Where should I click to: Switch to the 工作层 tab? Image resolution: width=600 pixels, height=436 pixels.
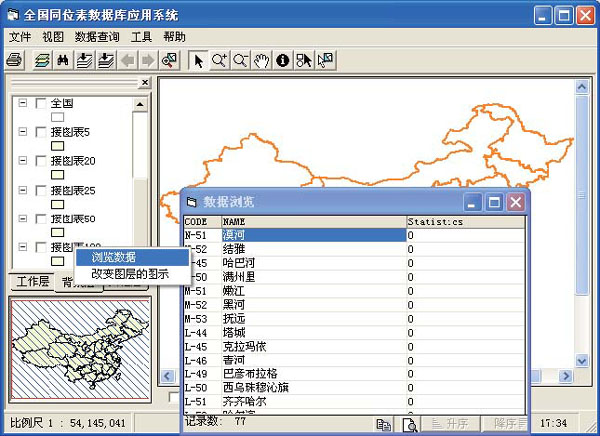tap(32, 282)
